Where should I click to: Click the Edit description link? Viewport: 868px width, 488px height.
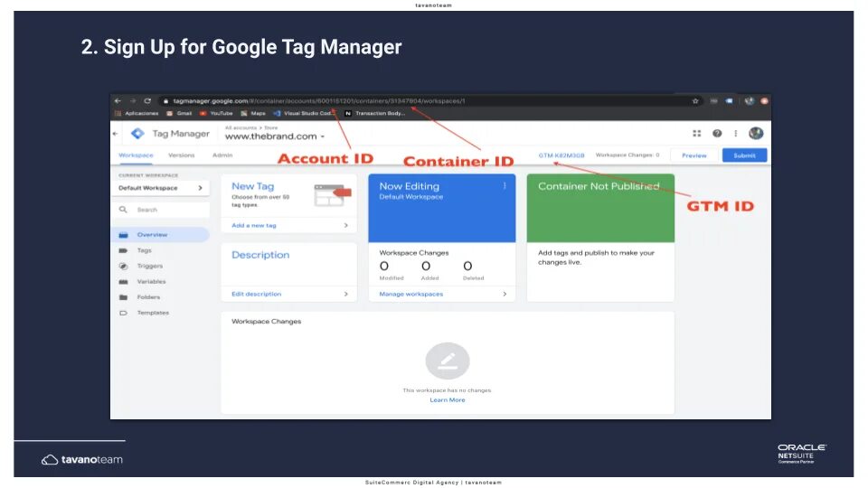pyautogui.click(x=256, y=294)
